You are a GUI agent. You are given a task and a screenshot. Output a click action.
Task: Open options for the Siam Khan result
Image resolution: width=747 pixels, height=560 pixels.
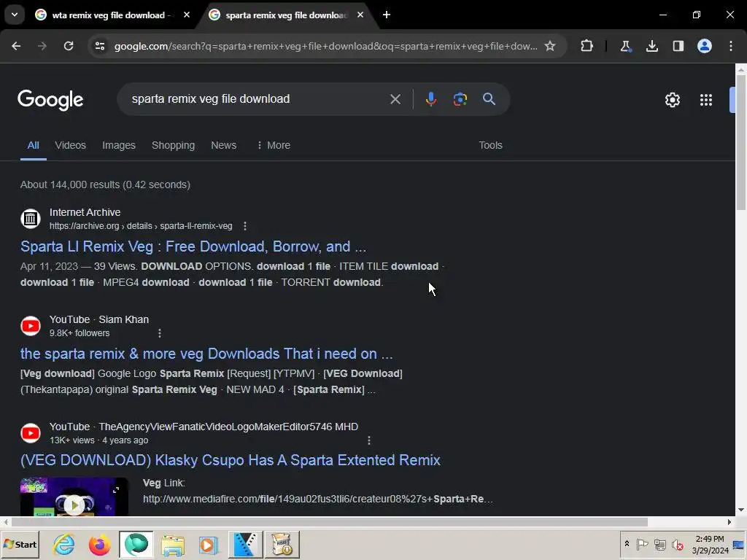pos(160,332)
